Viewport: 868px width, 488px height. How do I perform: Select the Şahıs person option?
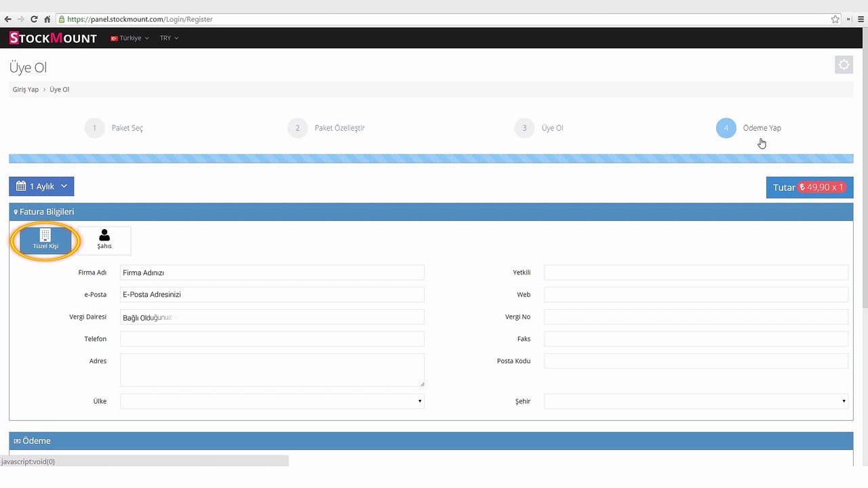click(104, 240)
